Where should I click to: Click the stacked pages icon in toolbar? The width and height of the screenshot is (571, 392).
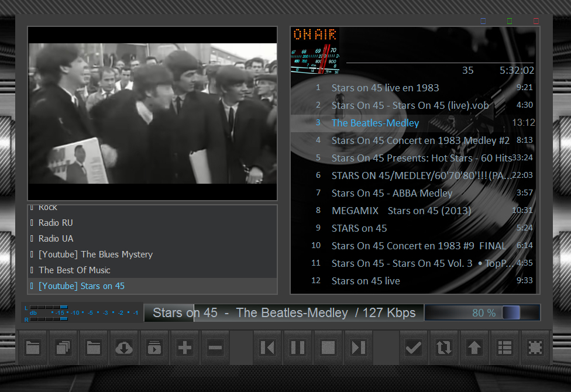63,348
